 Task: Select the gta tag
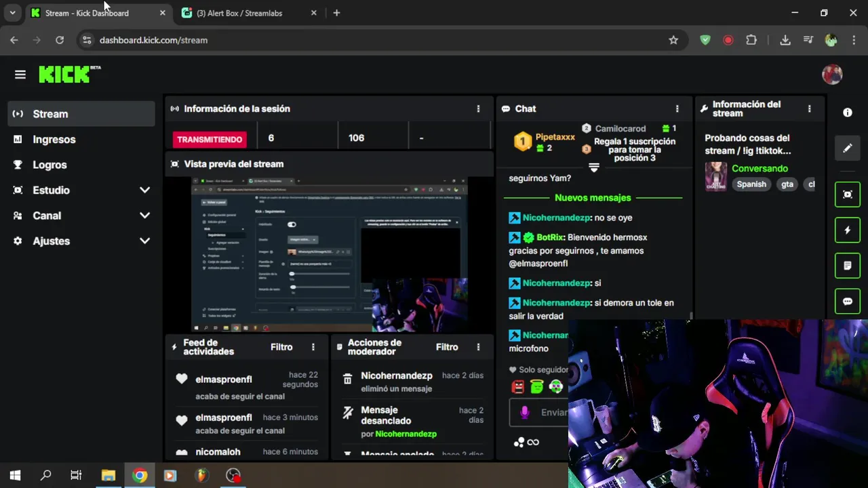(x=787, y=184)
